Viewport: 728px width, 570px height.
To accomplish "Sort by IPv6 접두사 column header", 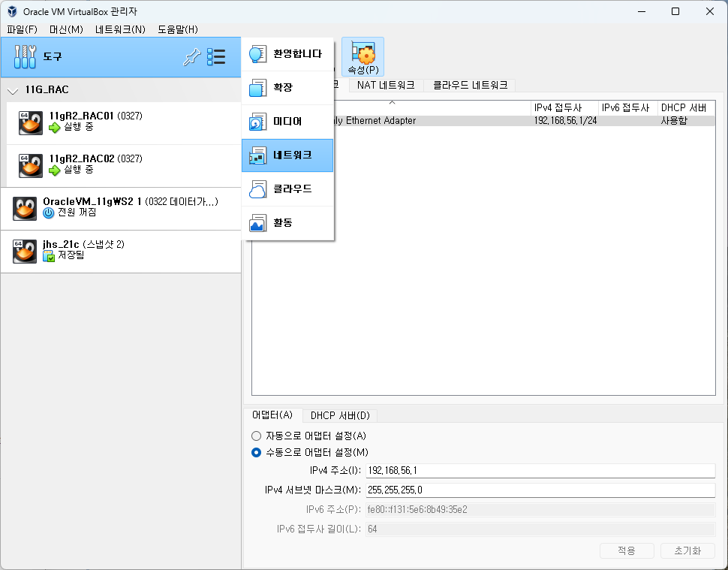I will tap(627, 108).
